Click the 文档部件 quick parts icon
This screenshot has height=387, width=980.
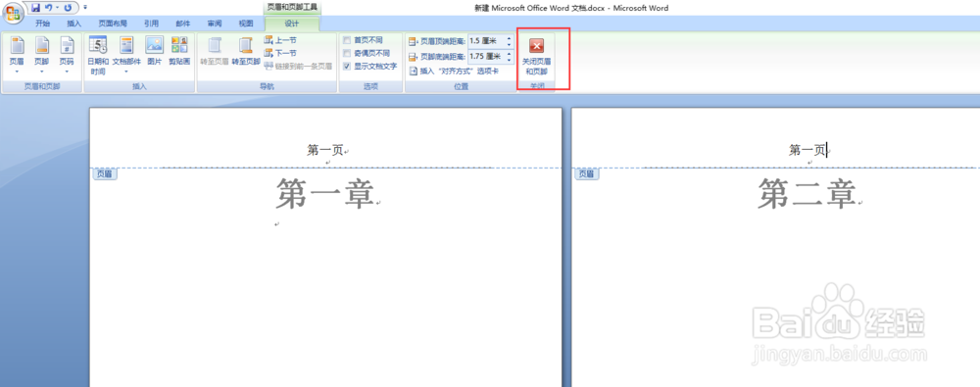(126, 46)
